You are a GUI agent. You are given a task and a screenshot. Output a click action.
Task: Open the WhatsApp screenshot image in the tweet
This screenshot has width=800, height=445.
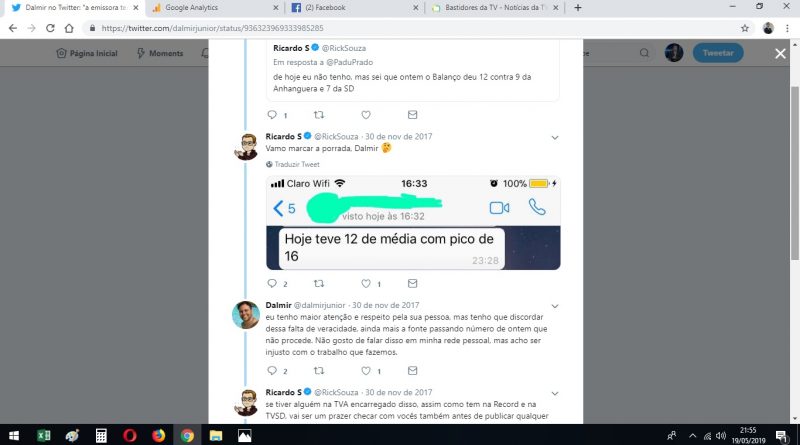pyautogui.click(x=413, y=222)
